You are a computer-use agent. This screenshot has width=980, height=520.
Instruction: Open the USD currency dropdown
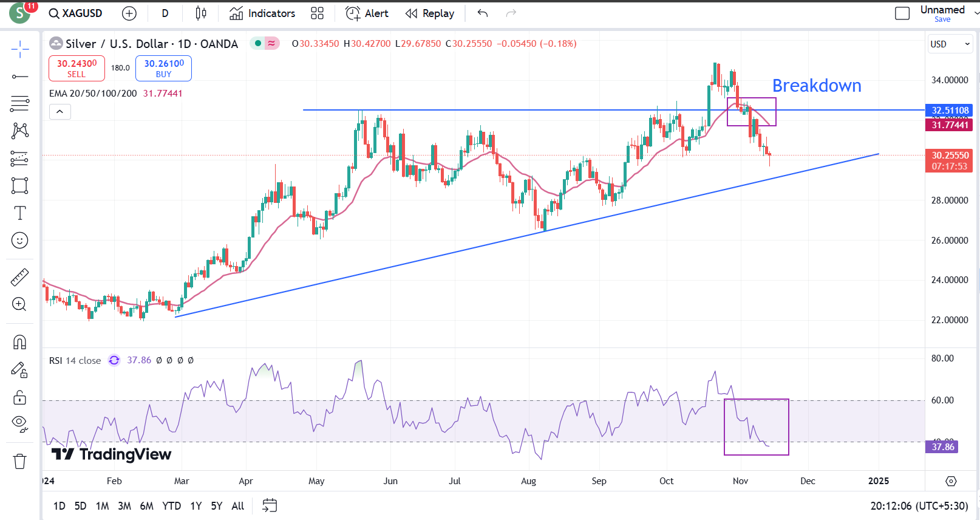(950, 44)
